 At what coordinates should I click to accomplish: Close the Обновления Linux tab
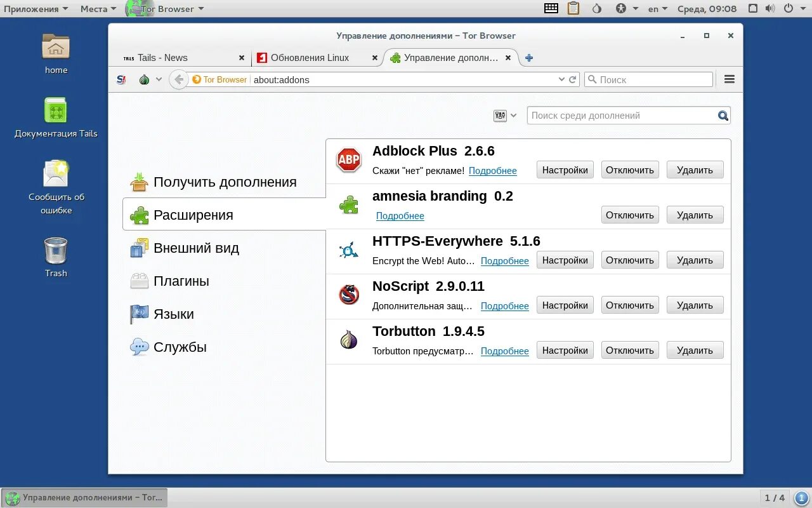(x=375, y=58)
